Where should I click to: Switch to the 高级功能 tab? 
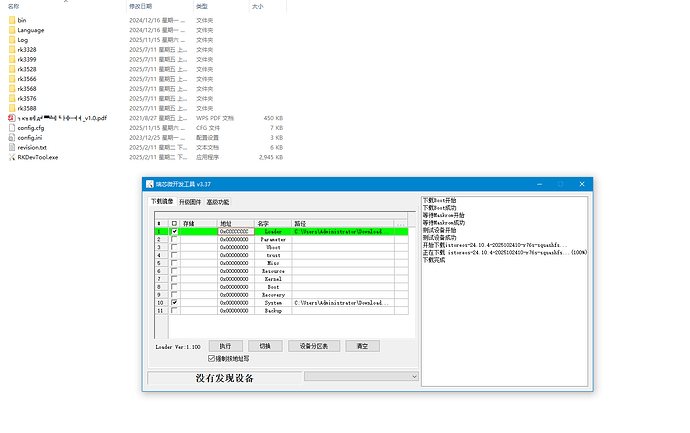point(218,202)
